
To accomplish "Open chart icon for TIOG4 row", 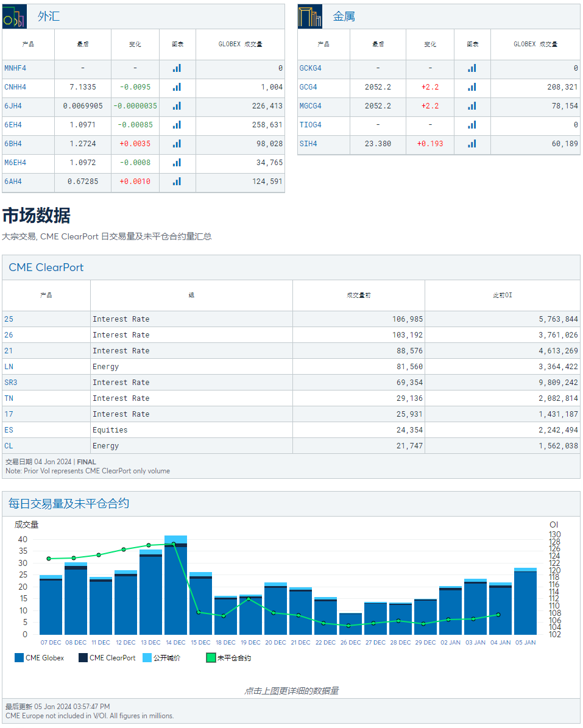I will (472, 125).
